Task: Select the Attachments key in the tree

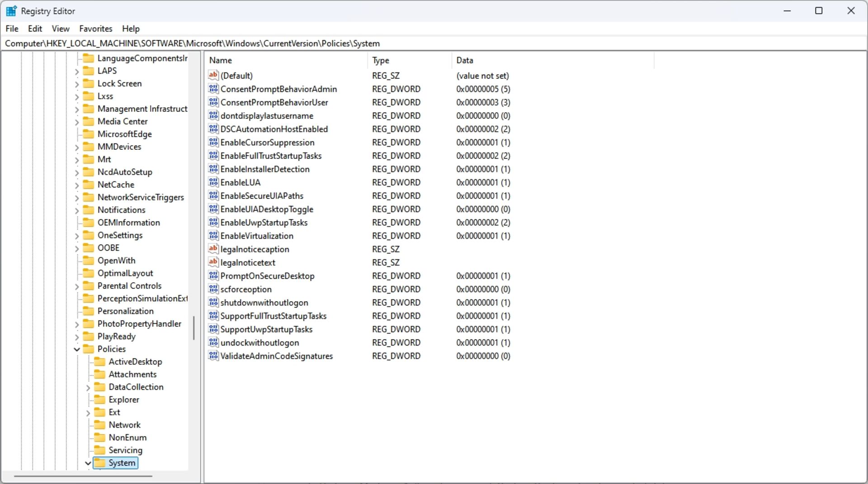Action: [x=132, y=374]
